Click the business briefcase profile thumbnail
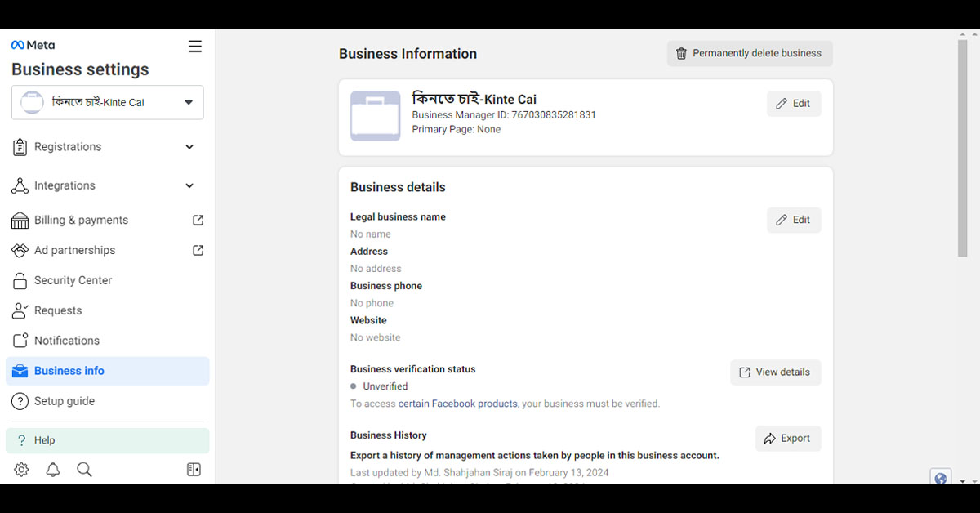This screenshot has width=980, height=513. [376, 116]
